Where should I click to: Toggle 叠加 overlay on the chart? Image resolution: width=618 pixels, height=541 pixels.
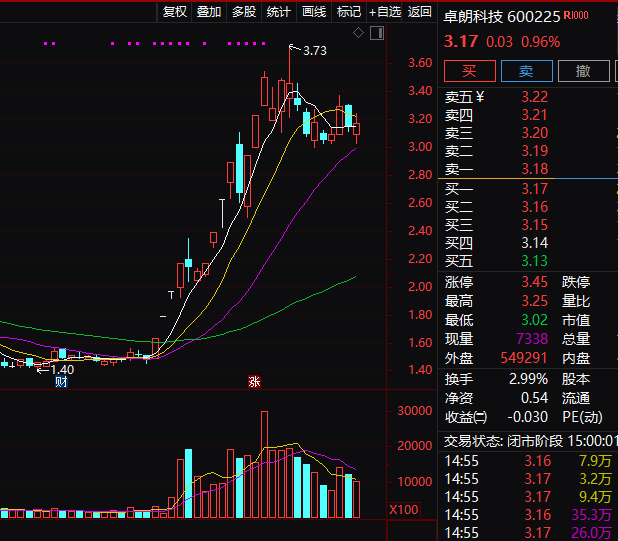pyautogui.click(x=209, y=12)
